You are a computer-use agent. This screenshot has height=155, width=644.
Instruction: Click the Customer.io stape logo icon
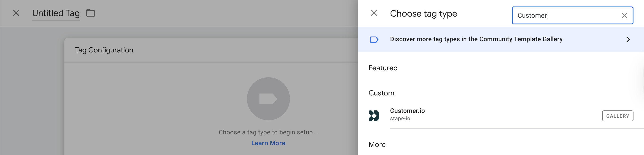[x=374, y=116]
